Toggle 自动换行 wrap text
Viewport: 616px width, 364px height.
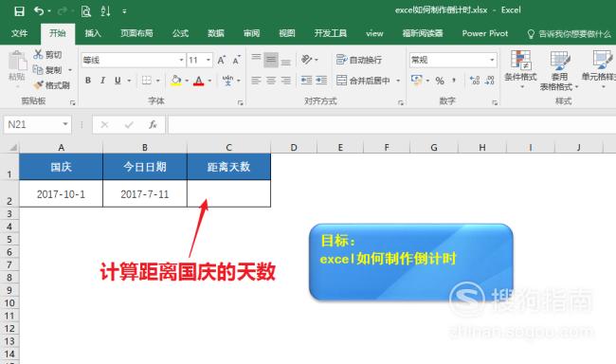pos(358,60)
